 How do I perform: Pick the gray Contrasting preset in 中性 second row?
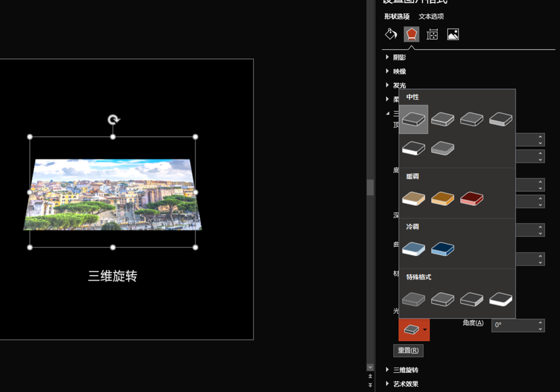pyautogui.click(x=442, y=148)
